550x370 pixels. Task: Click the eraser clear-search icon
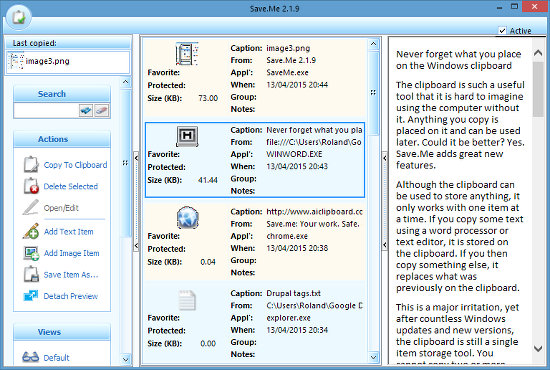pos(101,111)
